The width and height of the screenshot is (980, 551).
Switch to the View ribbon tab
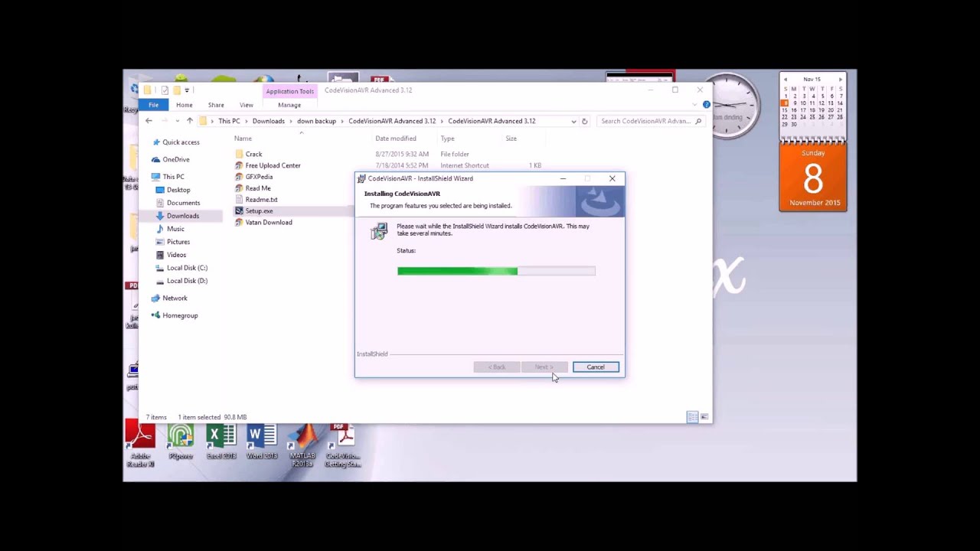coord(247,105)
